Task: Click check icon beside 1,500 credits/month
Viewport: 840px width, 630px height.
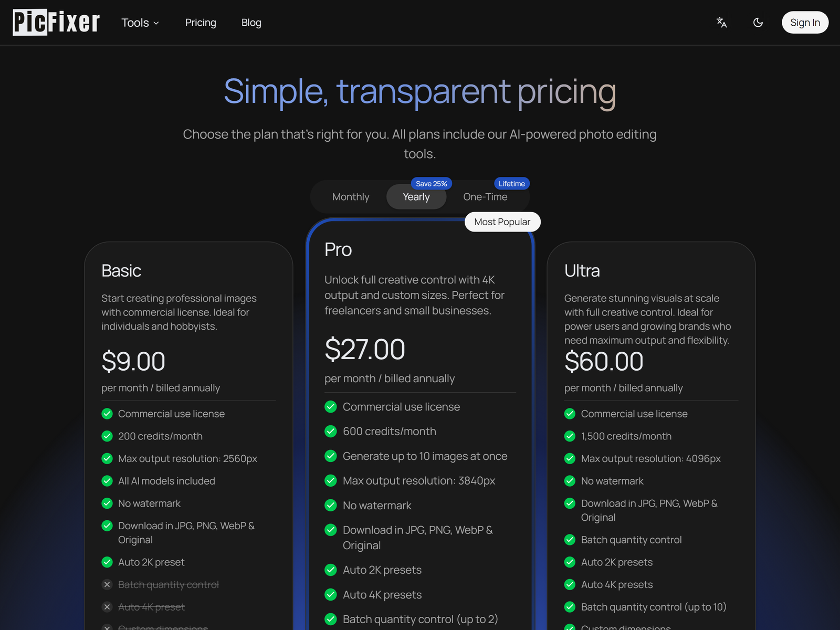Action: click(x=570, y=436)
